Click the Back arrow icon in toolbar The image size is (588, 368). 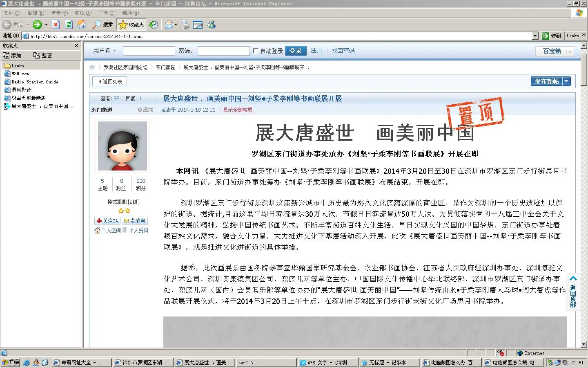7,25
